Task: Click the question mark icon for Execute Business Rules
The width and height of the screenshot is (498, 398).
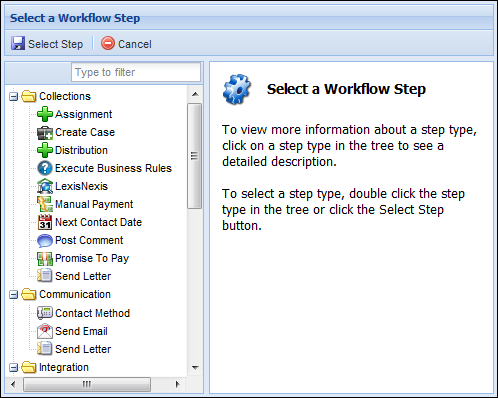Action: coord(45,168)
